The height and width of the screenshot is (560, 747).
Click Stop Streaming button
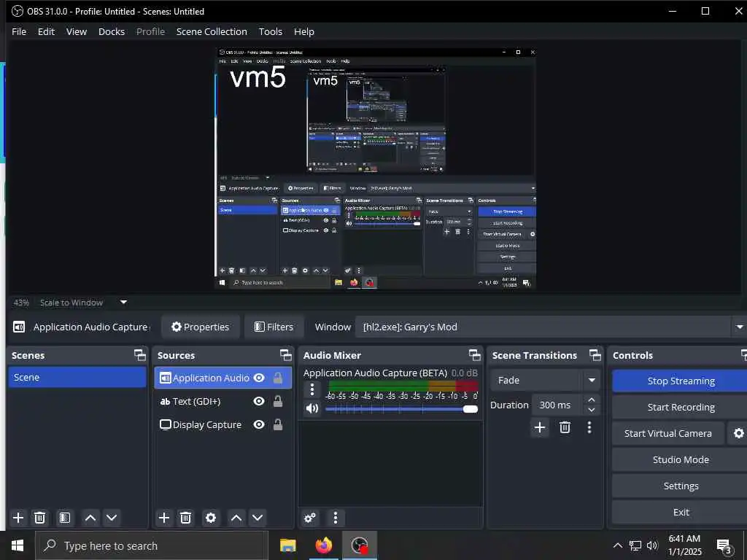point(681,381)
